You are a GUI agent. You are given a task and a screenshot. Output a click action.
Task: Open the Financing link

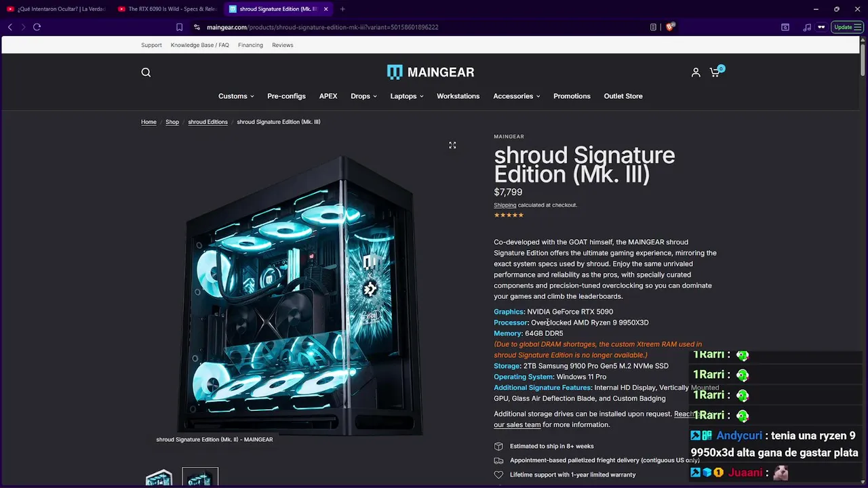(250, 45)
